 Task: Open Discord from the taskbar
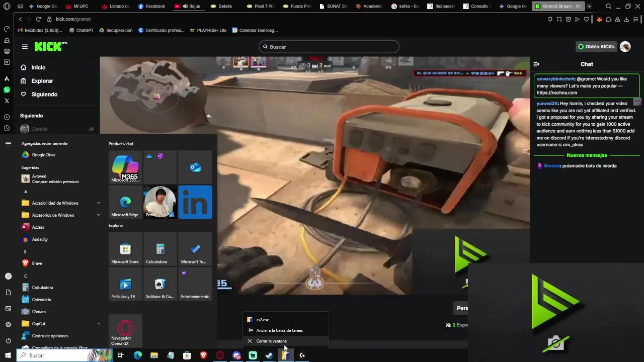click(236, 355)
